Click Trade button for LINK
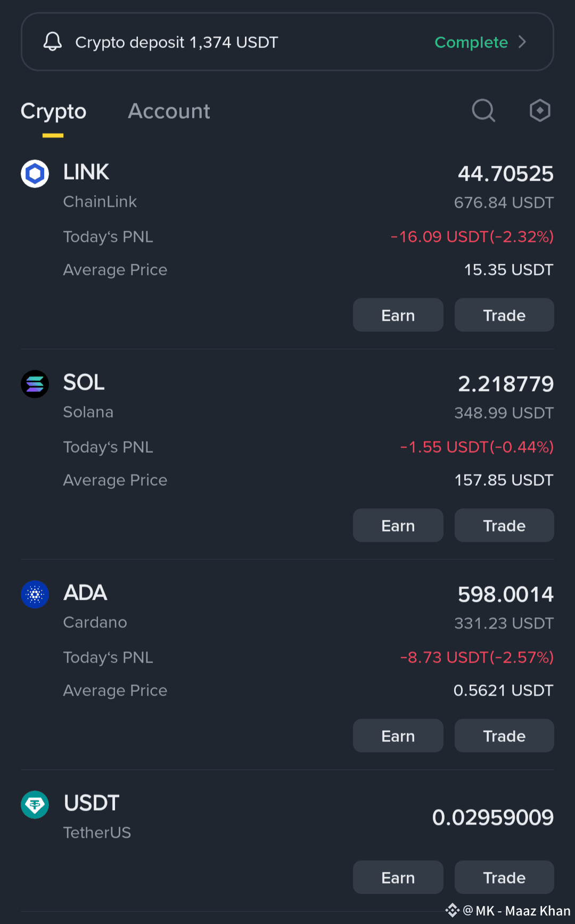The image size is (575, 924). click(504, 315)
